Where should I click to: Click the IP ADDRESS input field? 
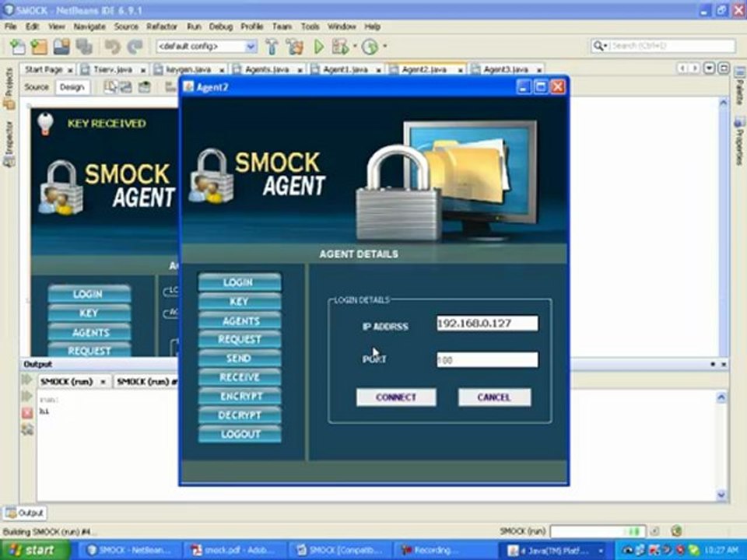click(487, 324)
